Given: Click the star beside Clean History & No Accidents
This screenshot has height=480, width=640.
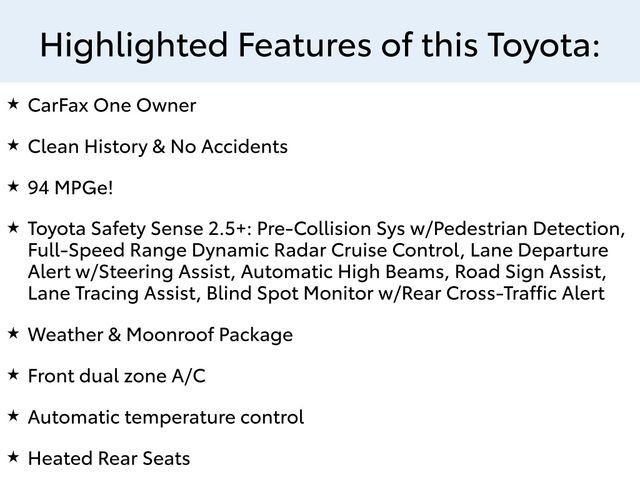Looking at the screenshot, I should point(13,145).
